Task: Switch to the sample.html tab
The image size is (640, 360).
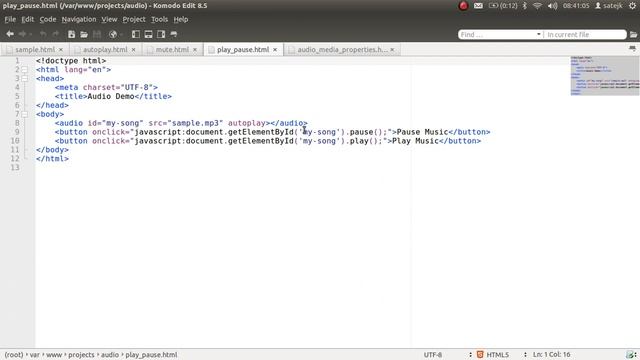Action: coord(35,49)
